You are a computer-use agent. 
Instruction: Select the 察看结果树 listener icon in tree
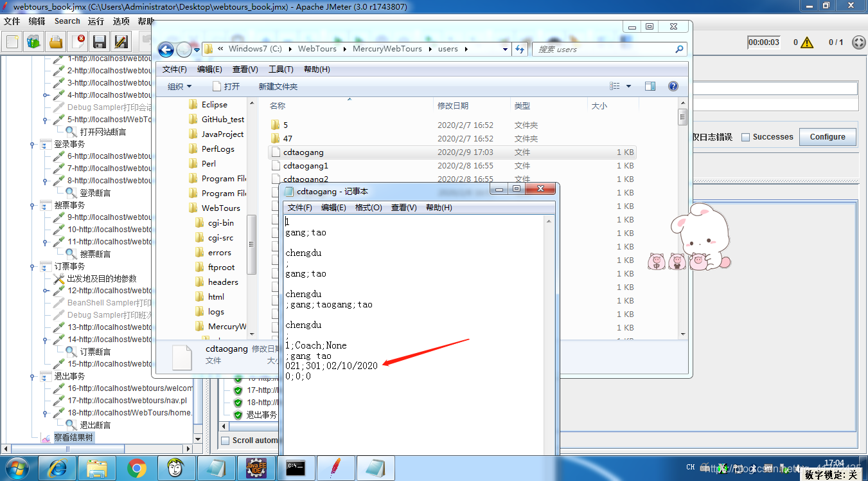click(x=46, y=438)
